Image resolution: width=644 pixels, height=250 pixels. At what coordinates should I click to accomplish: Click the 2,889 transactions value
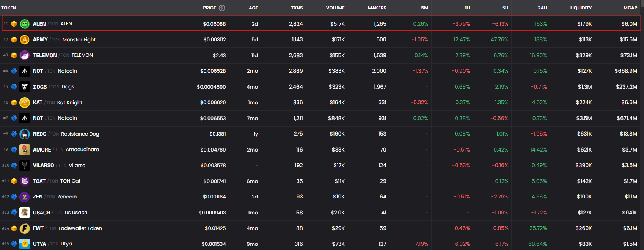click(x=296, y=71)
